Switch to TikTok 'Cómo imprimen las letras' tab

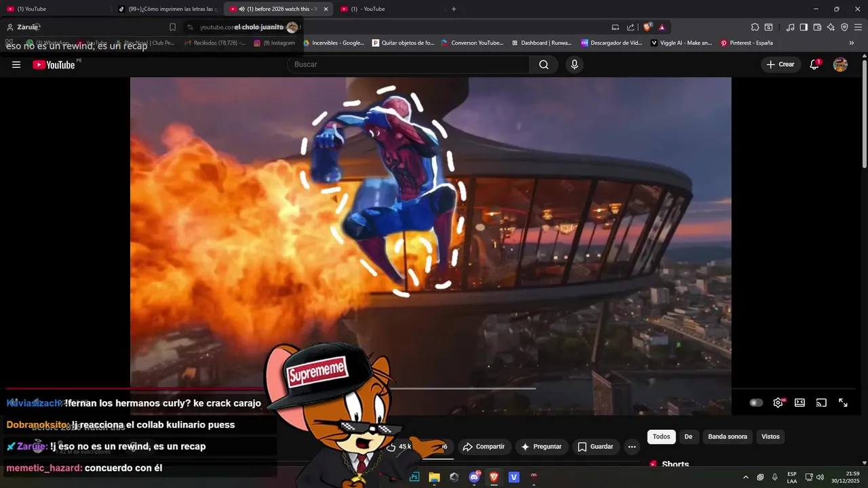click(x=167, y=9)
